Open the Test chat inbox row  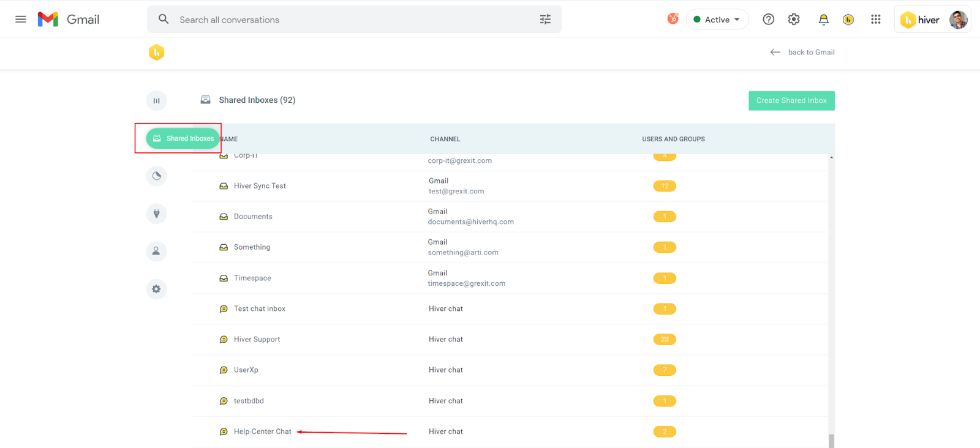coord(511,309)
